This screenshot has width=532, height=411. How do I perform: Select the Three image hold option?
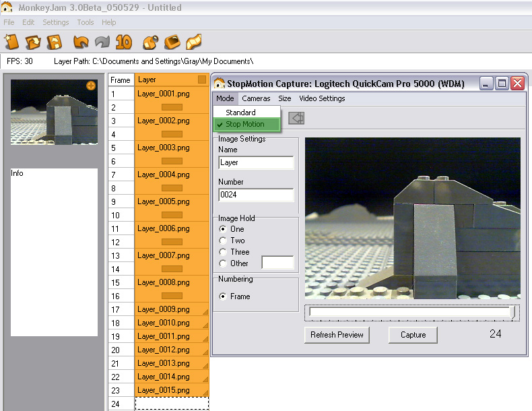tap(224, 252)
